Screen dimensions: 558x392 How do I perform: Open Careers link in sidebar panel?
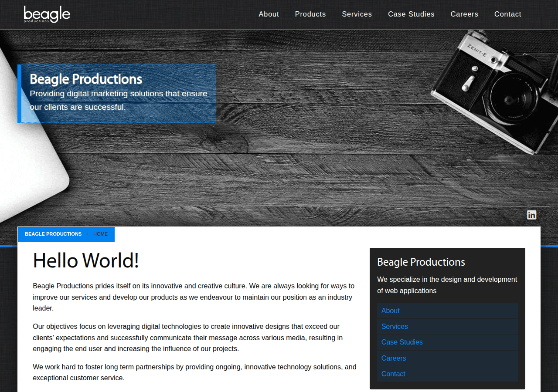pos(447,358)
